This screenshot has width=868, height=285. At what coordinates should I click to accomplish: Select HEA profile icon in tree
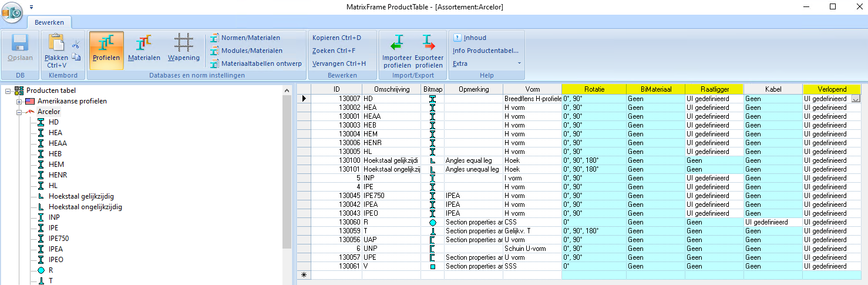tap(41, 133)
